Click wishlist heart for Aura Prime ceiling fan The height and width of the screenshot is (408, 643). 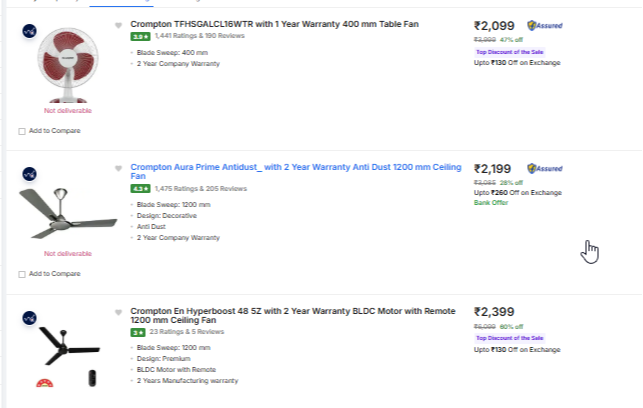(x=118, y=168)
